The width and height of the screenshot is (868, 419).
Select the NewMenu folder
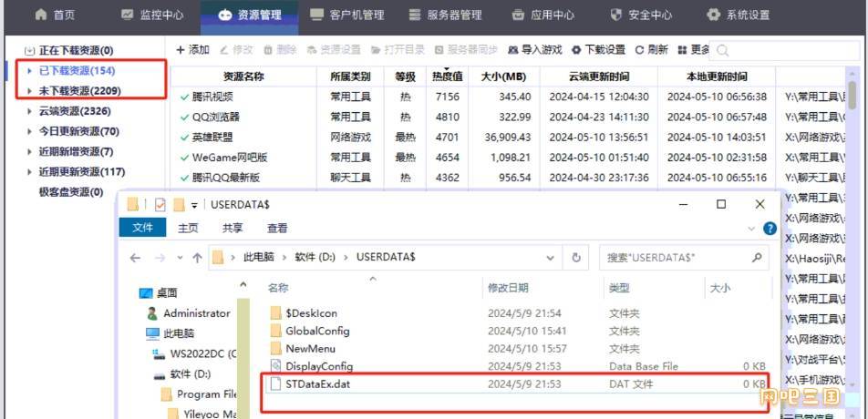(311, 349)
